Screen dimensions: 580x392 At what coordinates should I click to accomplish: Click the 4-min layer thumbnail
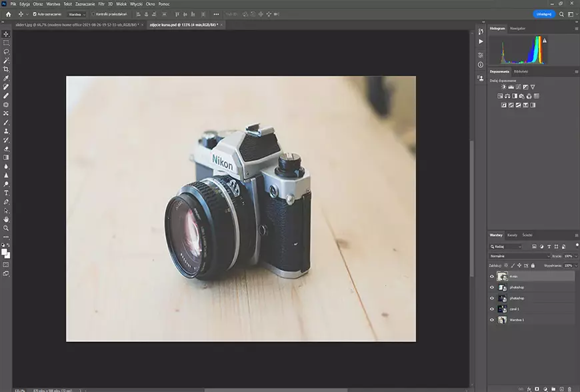(502, 277)
